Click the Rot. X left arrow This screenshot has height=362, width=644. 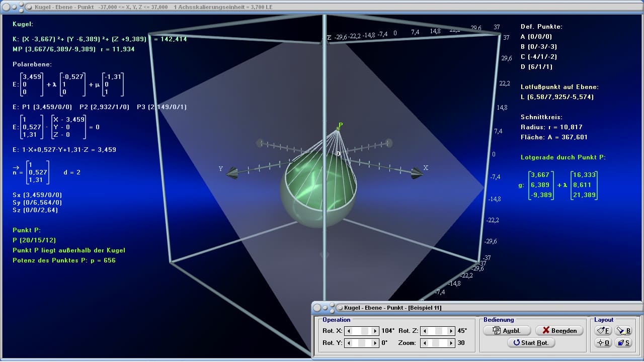(x=349, y=331)
